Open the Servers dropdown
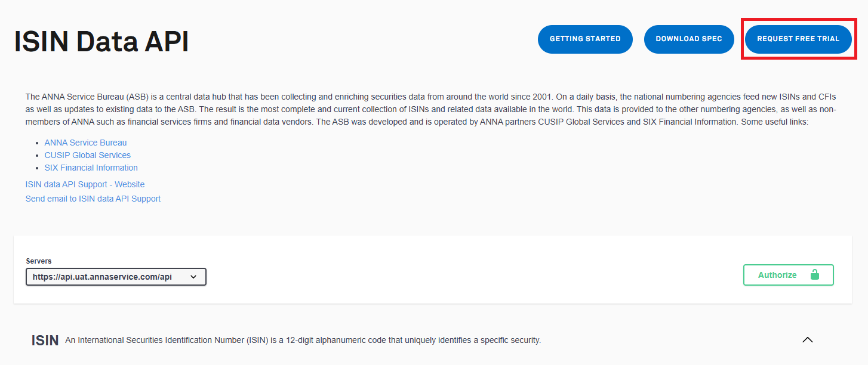Screen dimensions: 868x365 coord(116,277)
